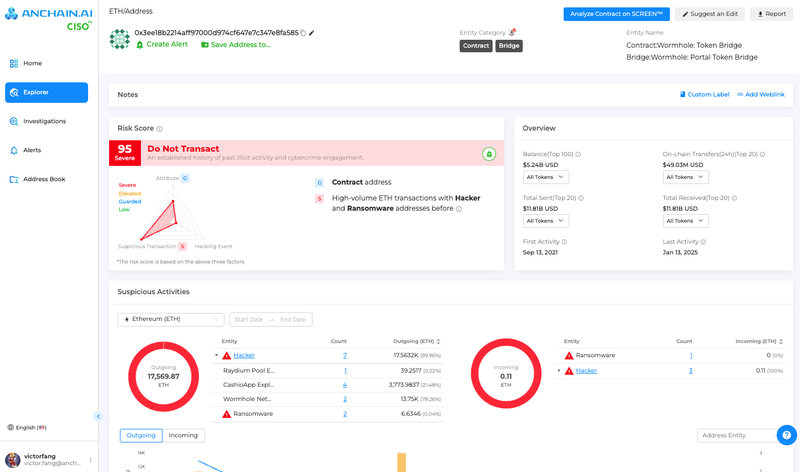Open count 7 for outgoing Hacker
Viewport: 800px width, 472px height.
click(x=345, y=356)
